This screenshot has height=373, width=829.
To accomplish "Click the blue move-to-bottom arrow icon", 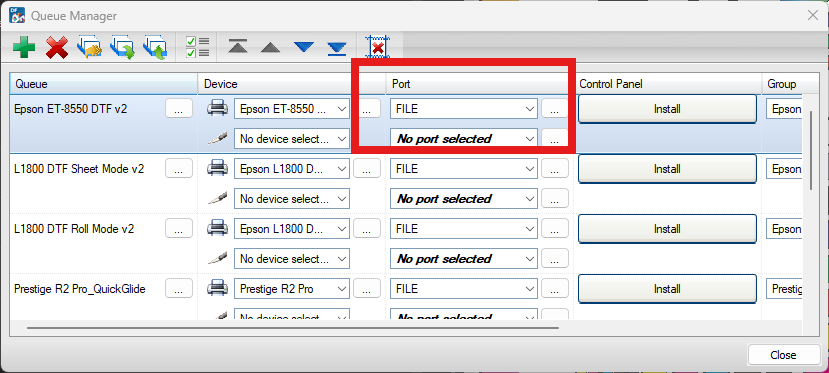I will coord(336,48).
